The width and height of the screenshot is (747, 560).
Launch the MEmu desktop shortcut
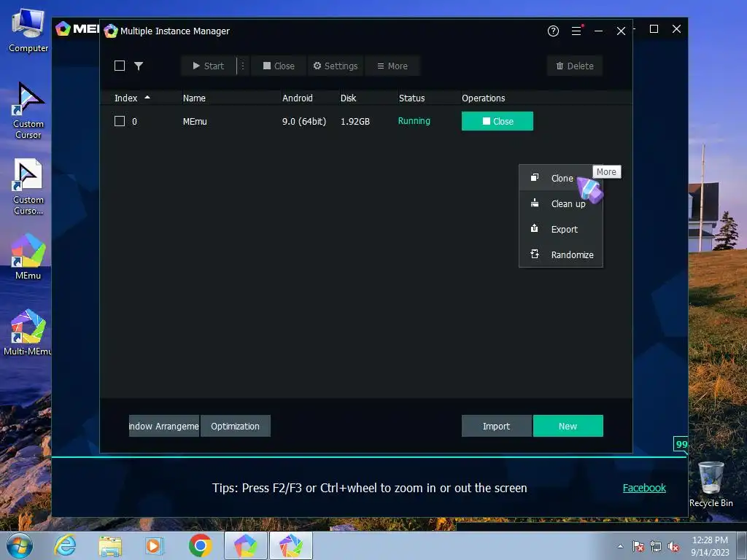[28, 256]
